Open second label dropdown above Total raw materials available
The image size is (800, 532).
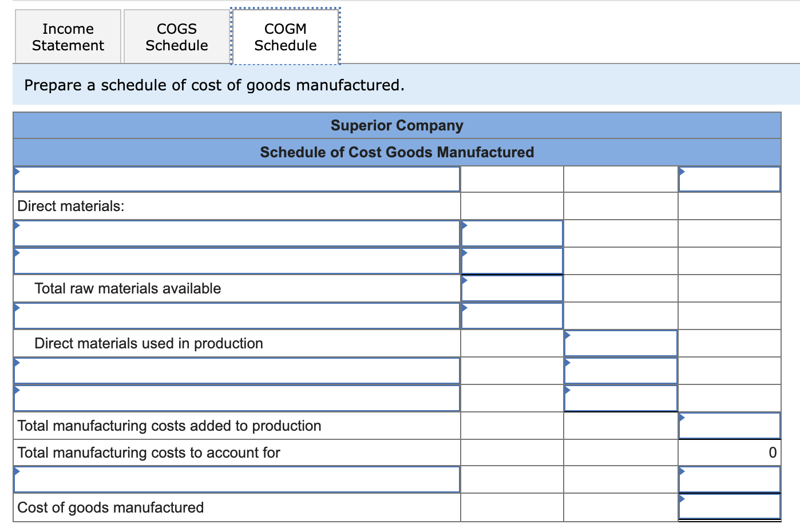(237, 261)
